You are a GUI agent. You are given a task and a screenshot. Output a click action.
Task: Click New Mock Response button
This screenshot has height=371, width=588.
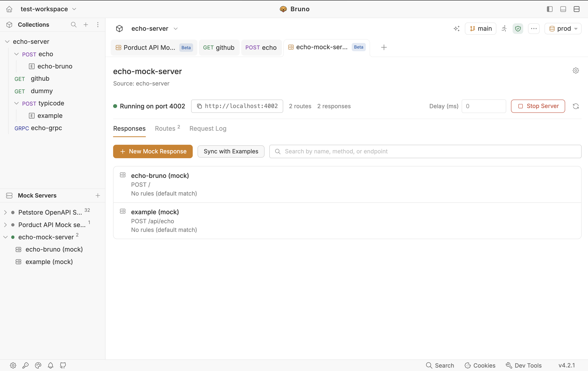click(x=153, y=152)
